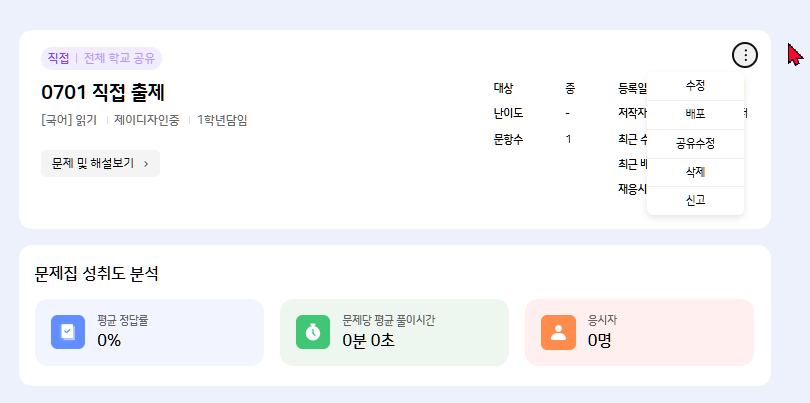Click the green stopwatch icon
The image size is (810, 403).
pyautogui.click(x=313, y=332)
